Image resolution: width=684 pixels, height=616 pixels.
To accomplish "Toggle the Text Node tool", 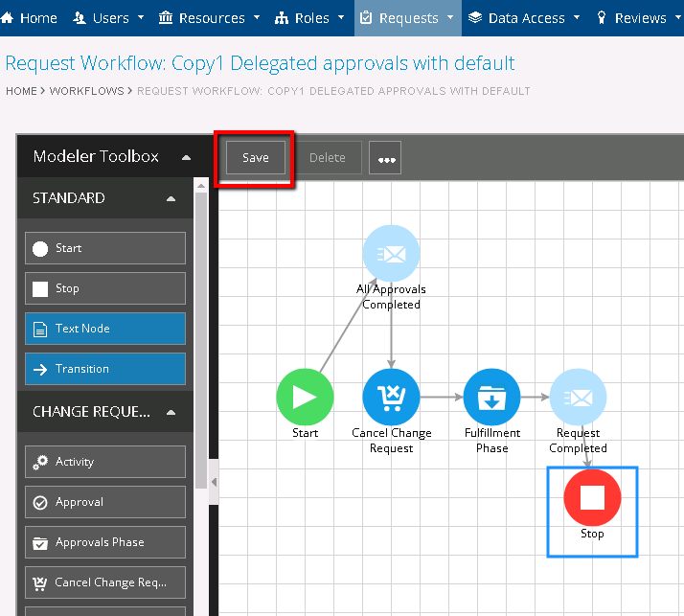I will point(105,329).
